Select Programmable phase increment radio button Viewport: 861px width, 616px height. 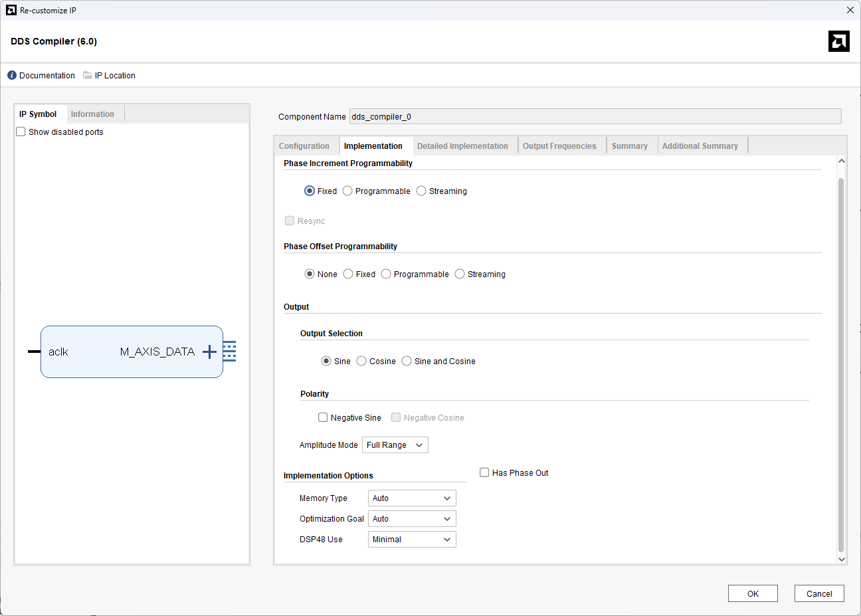347,191
